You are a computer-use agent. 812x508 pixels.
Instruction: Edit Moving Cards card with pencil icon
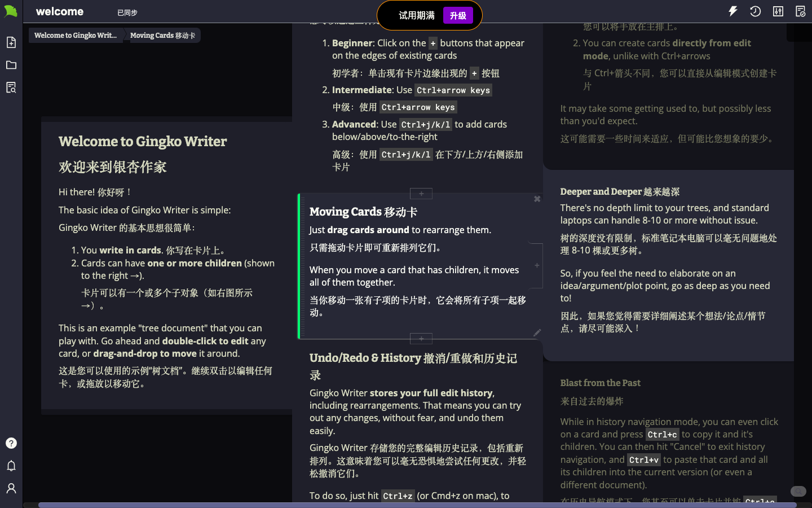click(537, 332)
